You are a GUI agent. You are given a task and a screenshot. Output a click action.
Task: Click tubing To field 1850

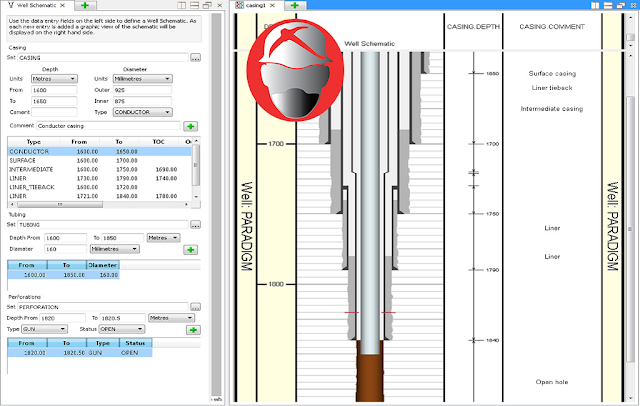tap(122, 237)
